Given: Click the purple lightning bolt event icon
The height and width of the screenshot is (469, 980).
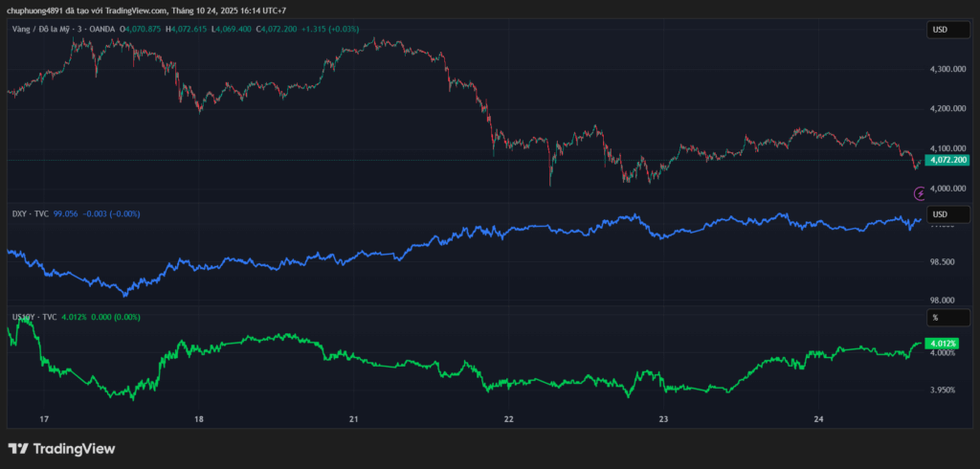Looking at the screenshot, I should coord(920,193).
